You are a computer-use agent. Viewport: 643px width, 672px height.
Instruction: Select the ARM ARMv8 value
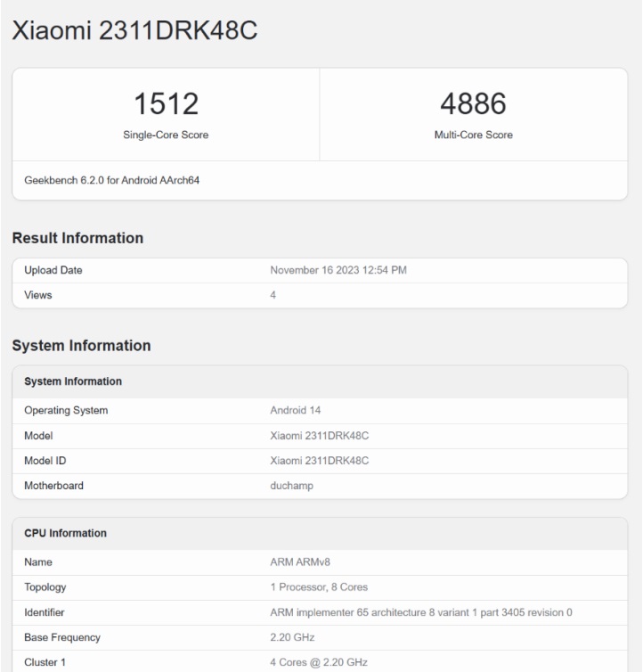300,562
